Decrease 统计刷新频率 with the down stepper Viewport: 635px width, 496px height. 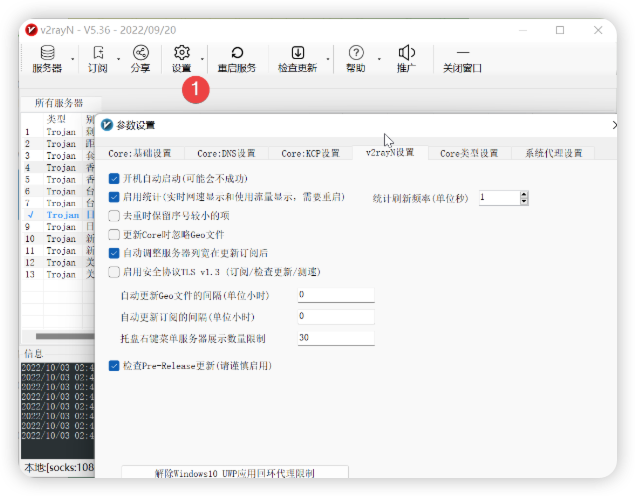pos(524,202)
